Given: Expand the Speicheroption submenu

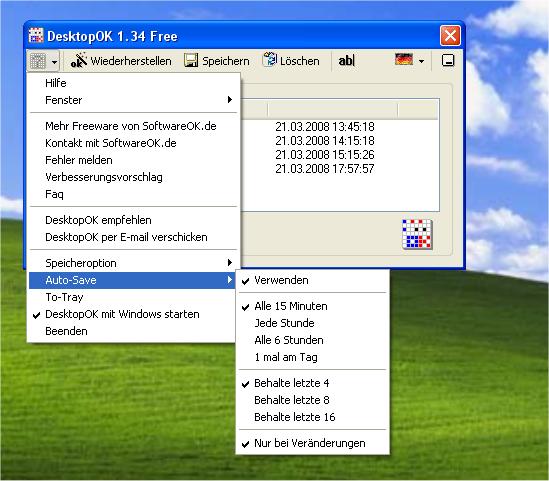Looking at the screenshot, I should click(x=133, y=263).
